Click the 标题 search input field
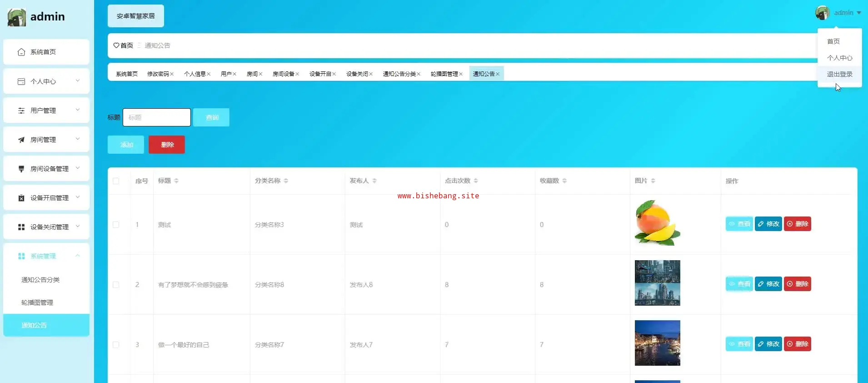The image size is (868, 383). point(157,117)
